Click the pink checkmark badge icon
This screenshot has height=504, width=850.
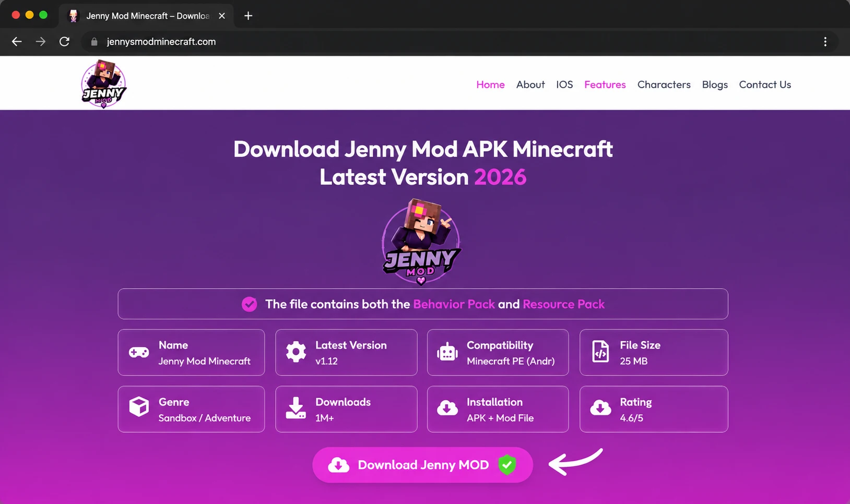tap(250, 304)
